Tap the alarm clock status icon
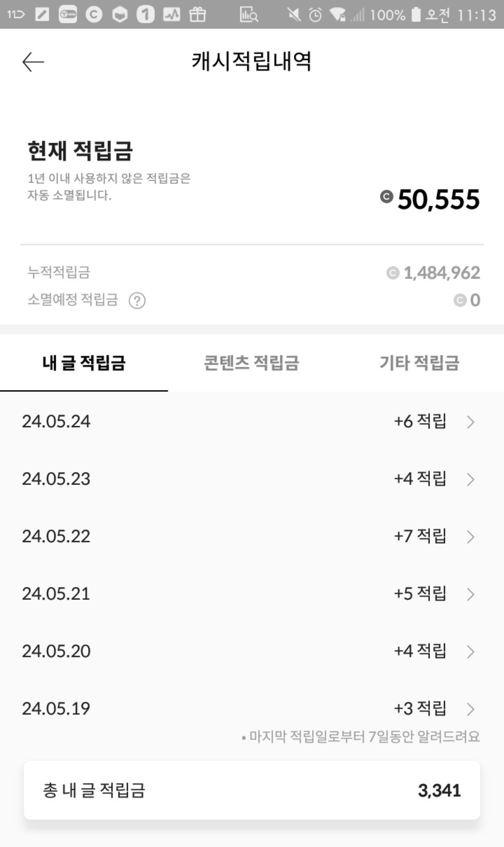 pyautogui.click(x=315, y=15)
